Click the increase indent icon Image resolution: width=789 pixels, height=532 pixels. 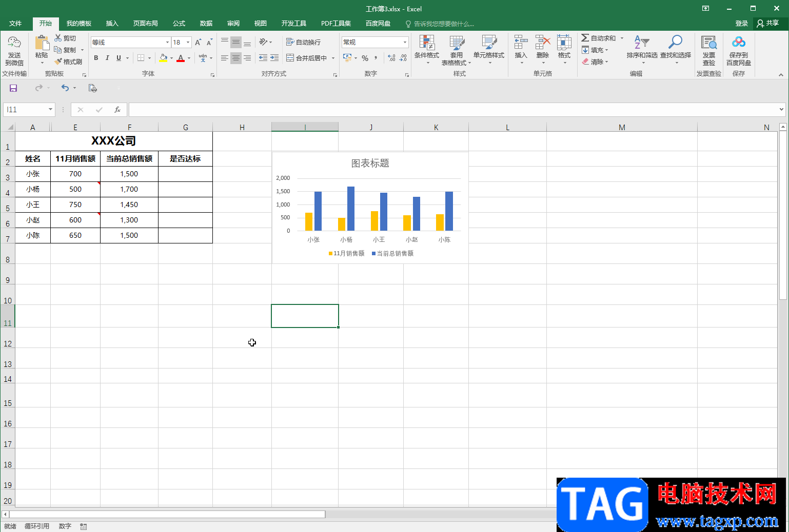coord(274,58)
